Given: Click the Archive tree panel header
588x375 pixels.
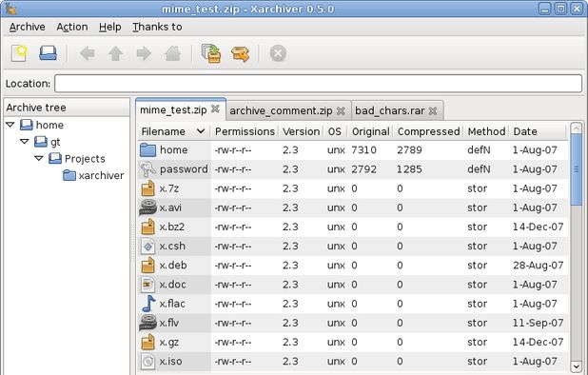Looking at the screenshot, I should [x=67, y=108].
